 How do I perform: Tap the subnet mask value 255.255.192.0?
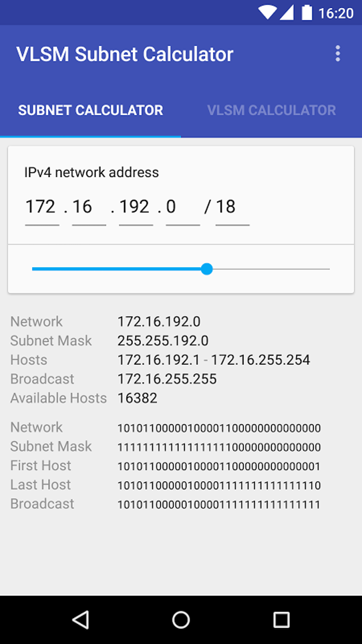[x=163, y=341]
